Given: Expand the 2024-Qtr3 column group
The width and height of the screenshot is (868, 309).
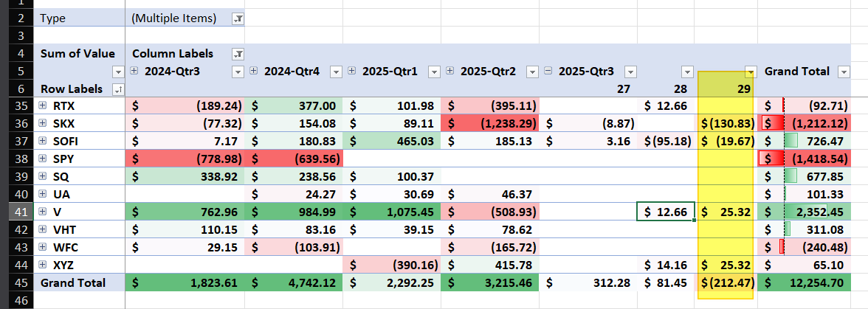Looking at the screenshot, I should point(135,71).
